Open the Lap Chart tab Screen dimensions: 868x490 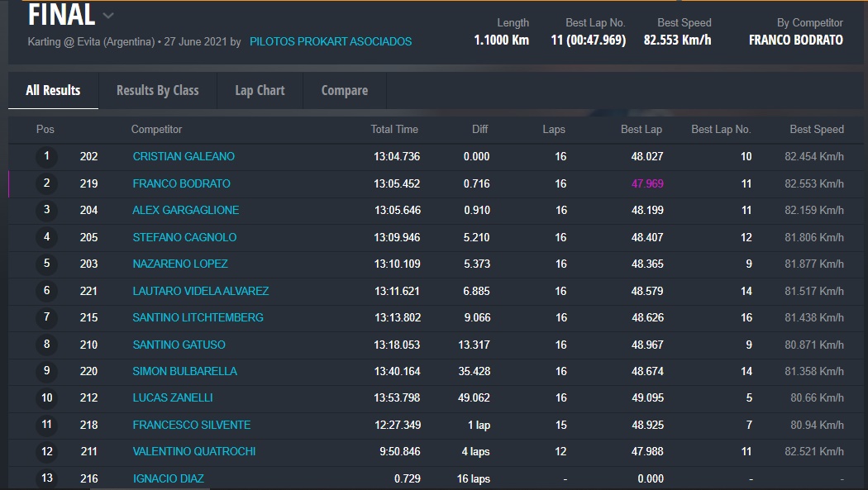coord(260,91)
